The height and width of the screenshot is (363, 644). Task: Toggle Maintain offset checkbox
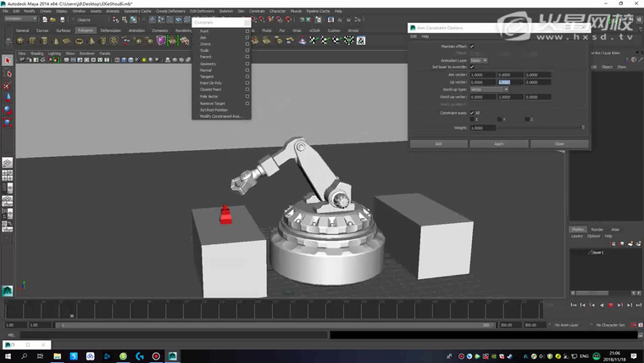click(x=472, y=47)
